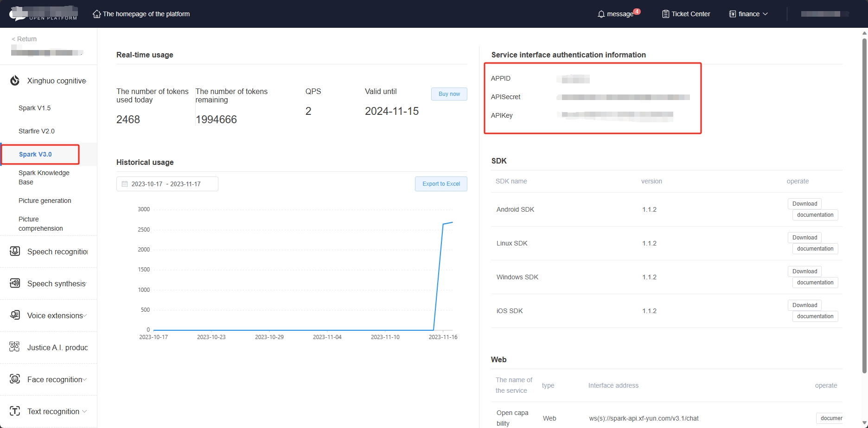This screenshot has width=868, height=428.
Task: Open the message bell icon
Action: [x=601, y=14]
